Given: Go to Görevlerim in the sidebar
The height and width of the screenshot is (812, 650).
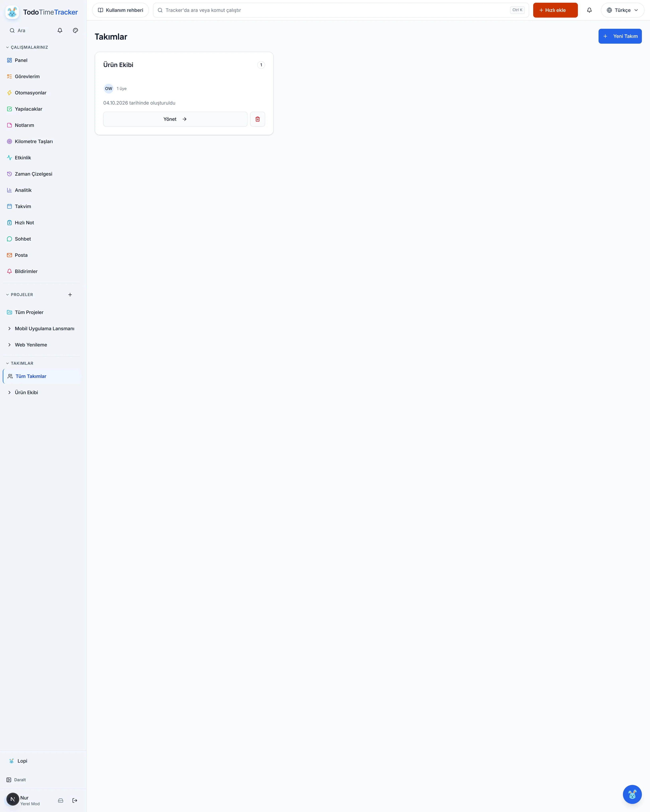Looking at the screenshot, I should coord(42,77).
